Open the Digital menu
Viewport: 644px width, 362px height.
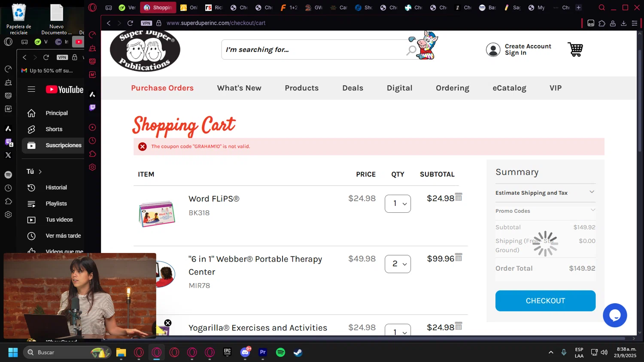pyautogui.click(x=399, y=88)
